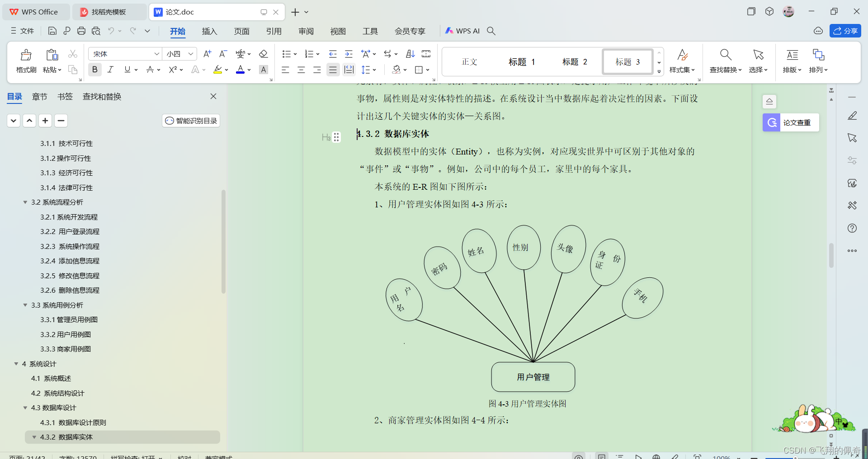
Task: Collapse the 3.3 系统用例分析 outline node
Action: [x=25, y=305]
